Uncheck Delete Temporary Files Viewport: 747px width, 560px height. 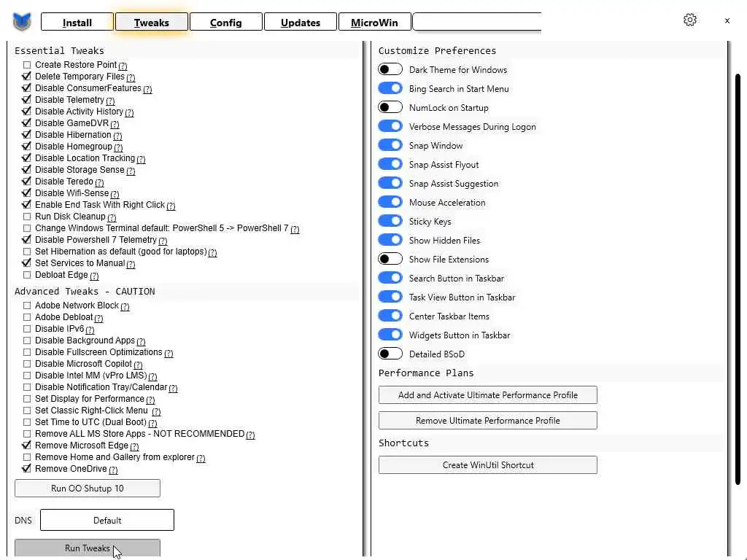coord(27,76)
